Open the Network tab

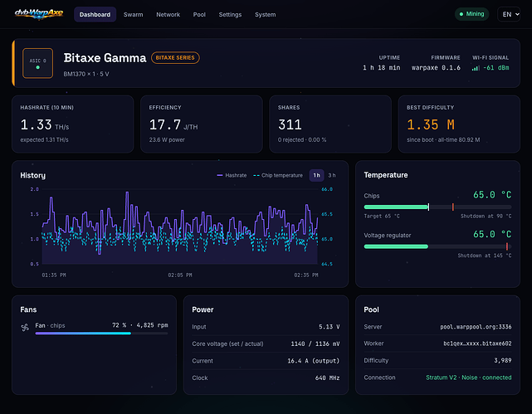(x=168, y=15)
